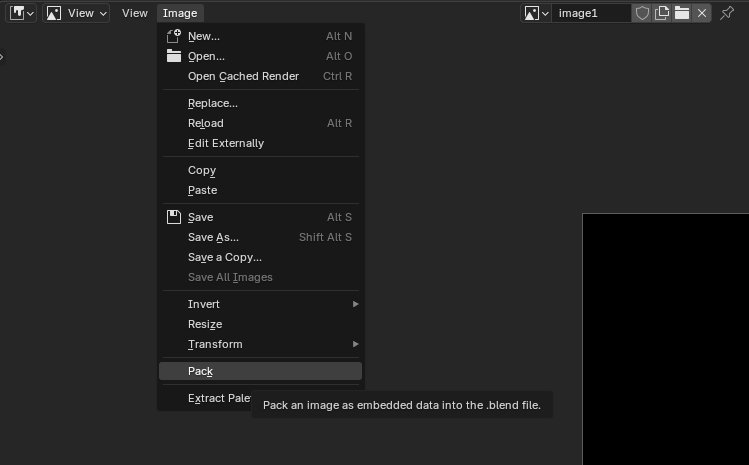Choose Replace... menu entry
Screen dimensions: 749x465
(260, 103)
